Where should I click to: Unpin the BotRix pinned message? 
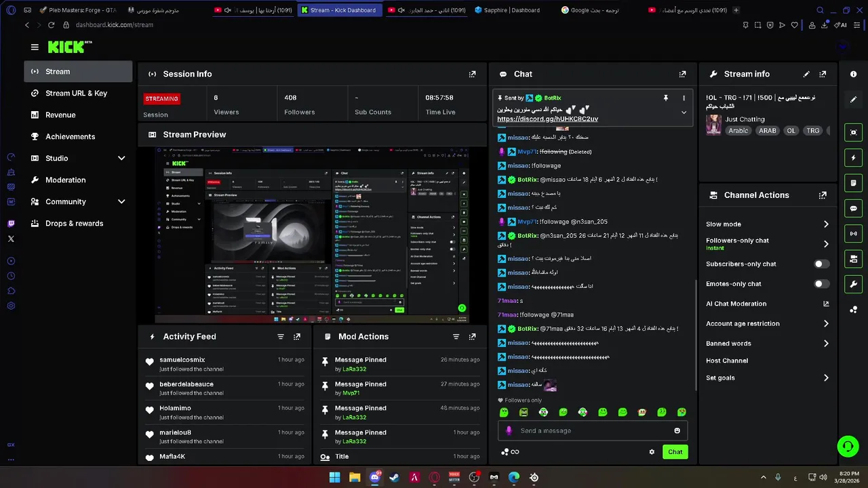666,98
